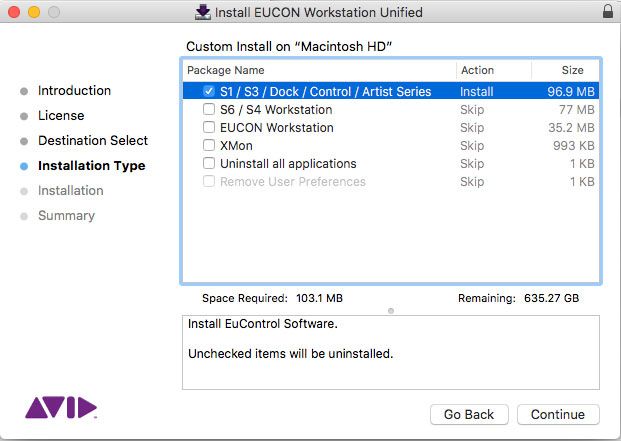The height and width of the screenshot is (441, 621).
Task: Click the Size column header
Action: click(x=572, y=70)
